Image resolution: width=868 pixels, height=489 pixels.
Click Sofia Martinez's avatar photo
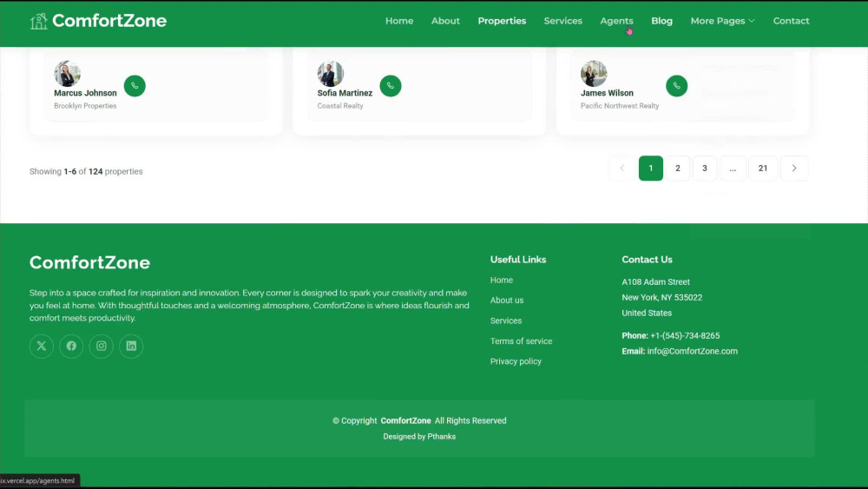[x=331, y=74]
